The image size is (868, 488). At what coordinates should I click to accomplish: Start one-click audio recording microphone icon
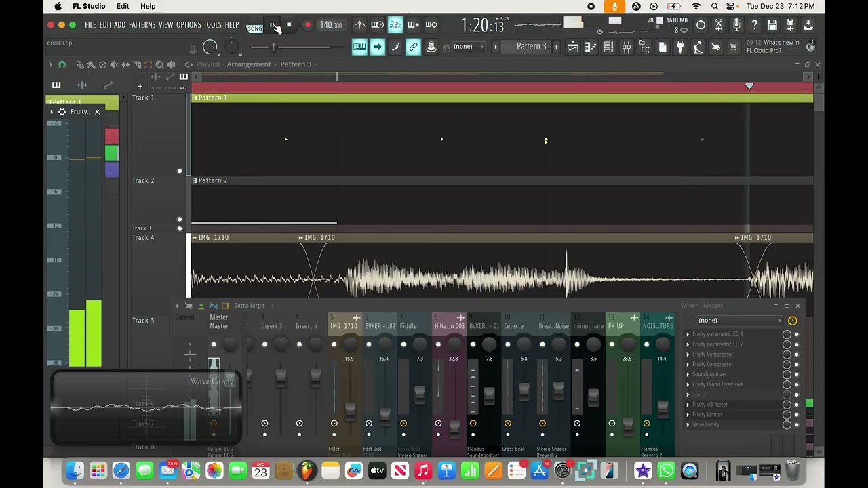[736, 25]
